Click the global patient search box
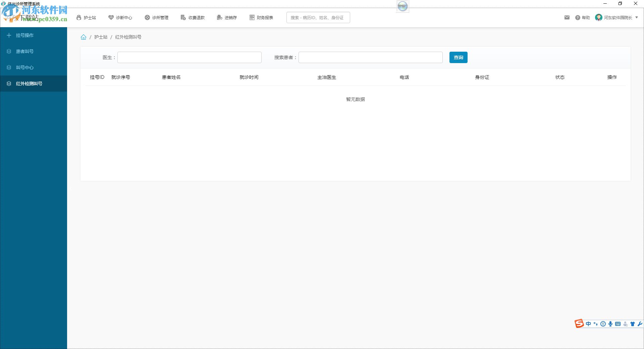 [318, 17]
